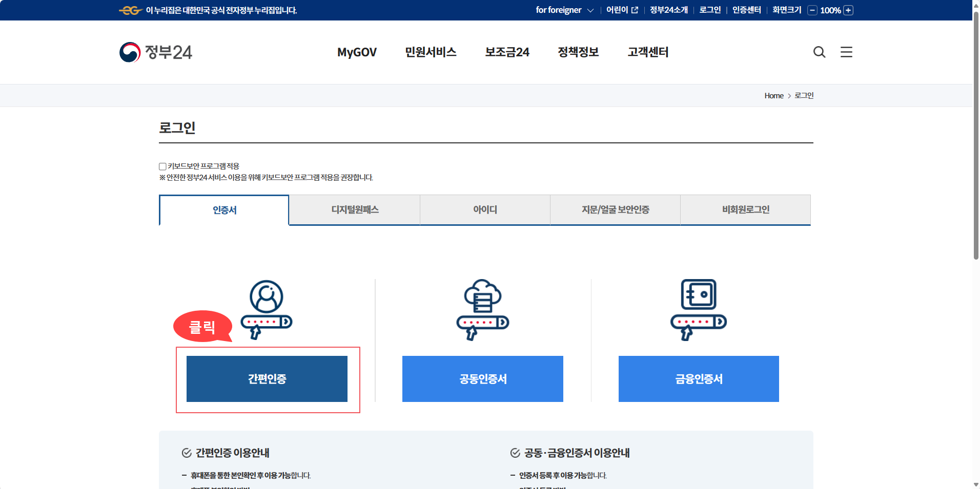
Task: Click the 정부24 logo
Action: pyautogui.click(x=155, y=52)
